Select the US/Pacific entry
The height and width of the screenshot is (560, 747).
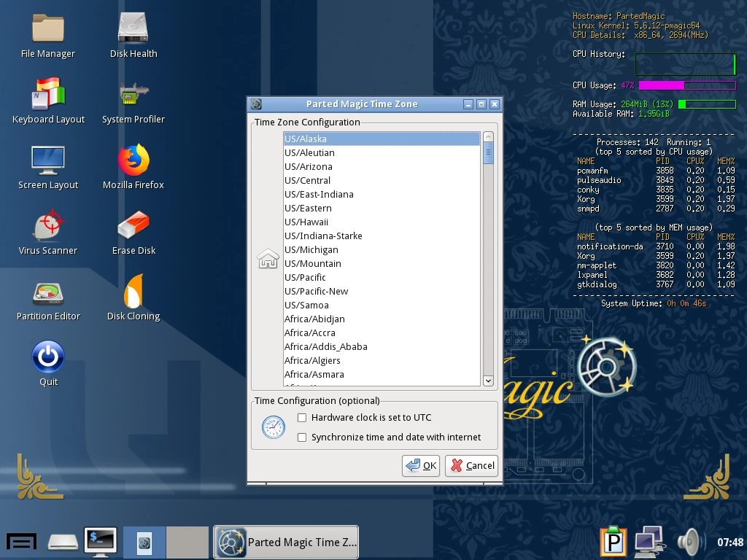[x=382, y=277]
